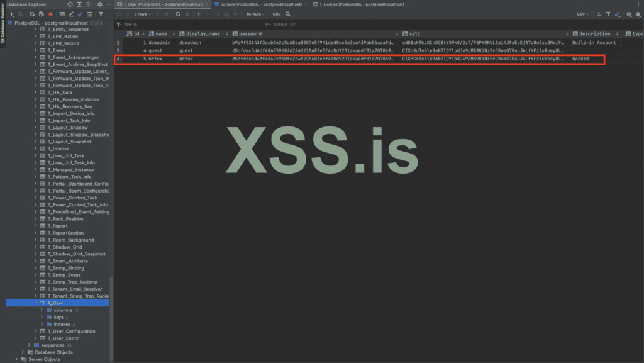This screenshot has width=644, height=363.
Task: Click the Collapse All icon in explorer header
Action: pyautogui.click(x=88, y=4)
